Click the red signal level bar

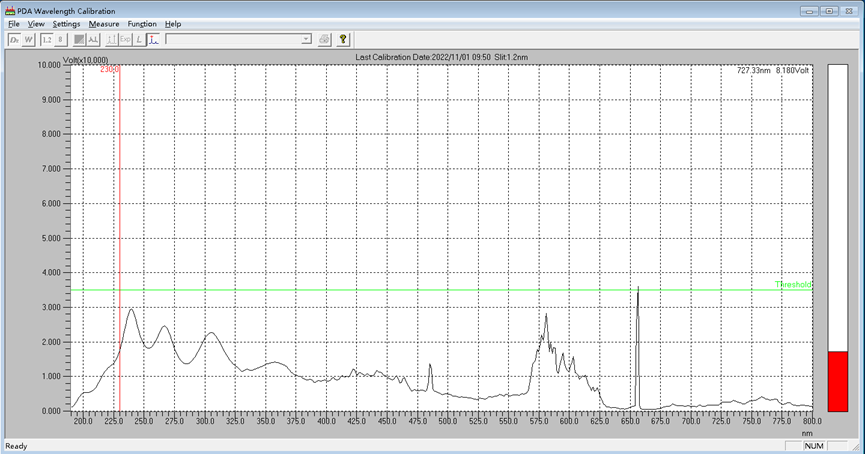(x=837, y=380)
